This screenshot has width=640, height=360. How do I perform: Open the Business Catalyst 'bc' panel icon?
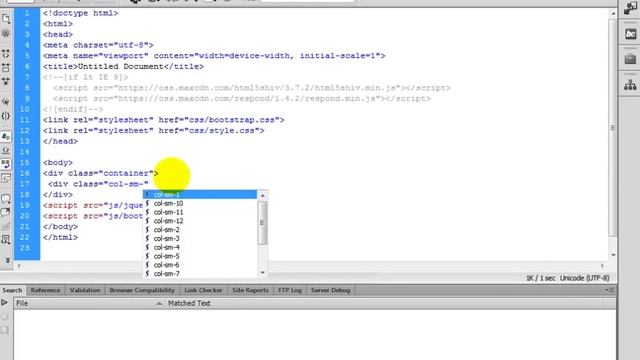click(x=630, y=34)
